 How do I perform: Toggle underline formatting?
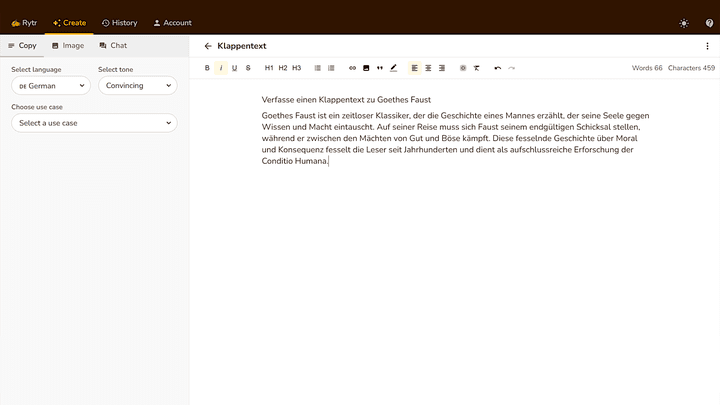[x=235, y=68]
